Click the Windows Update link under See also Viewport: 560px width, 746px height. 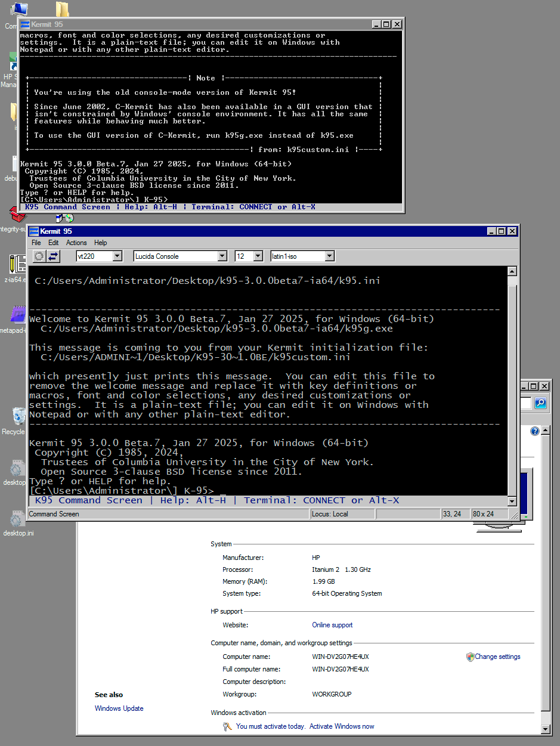(119, 708)
